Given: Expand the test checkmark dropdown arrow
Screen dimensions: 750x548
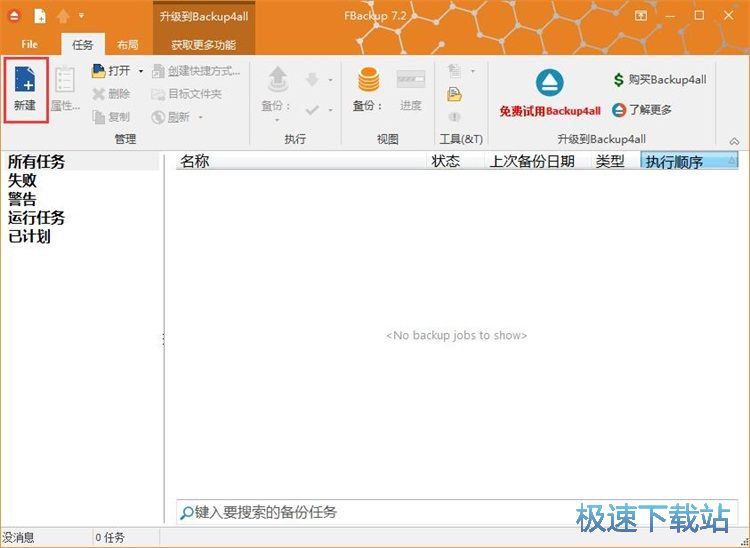Looking at the screenshot, I should 330,110.
